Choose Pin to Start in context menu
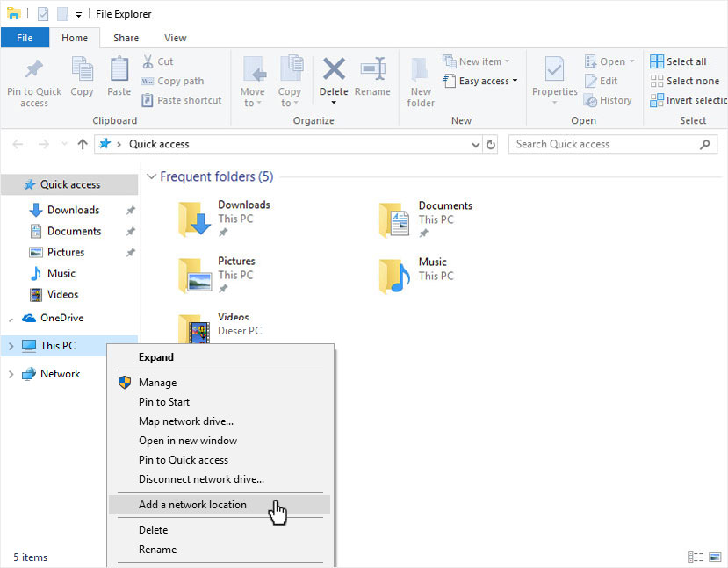The height and width of the screenshot is (568, 728). pos(220,402)
